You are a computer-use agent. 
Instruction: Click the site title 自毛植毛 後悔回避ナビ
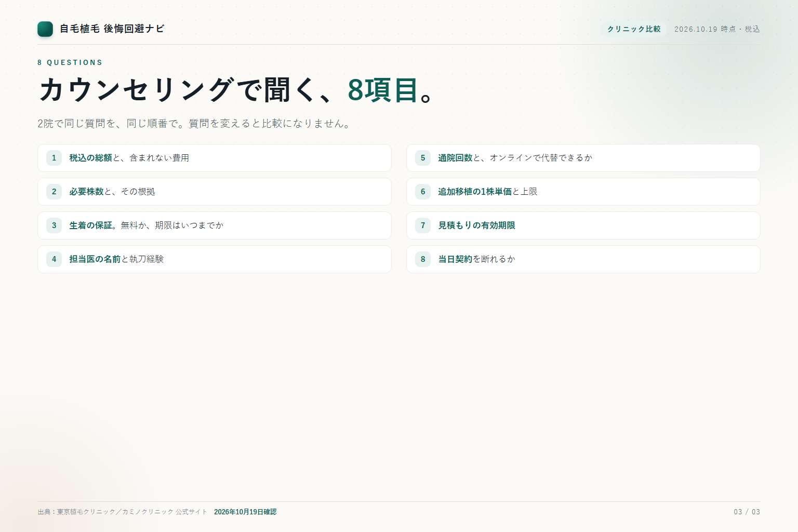coord(112,29)
